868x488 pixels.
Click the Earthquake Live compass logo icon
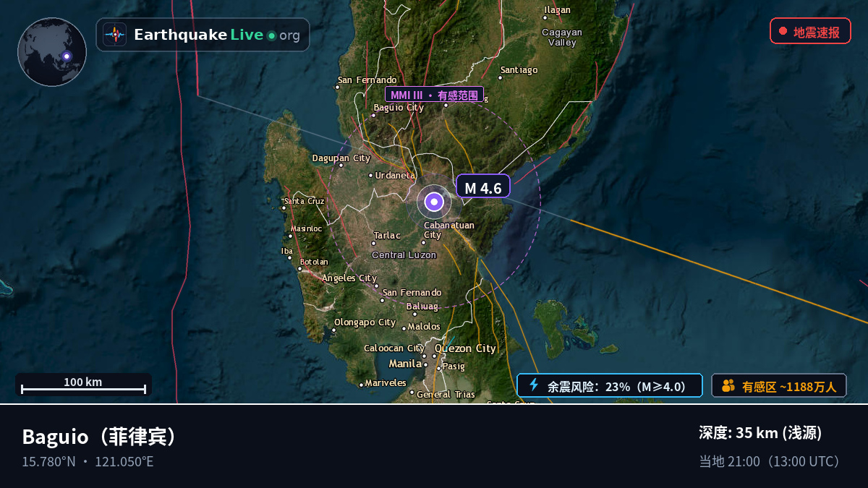[x=114, y=35]
